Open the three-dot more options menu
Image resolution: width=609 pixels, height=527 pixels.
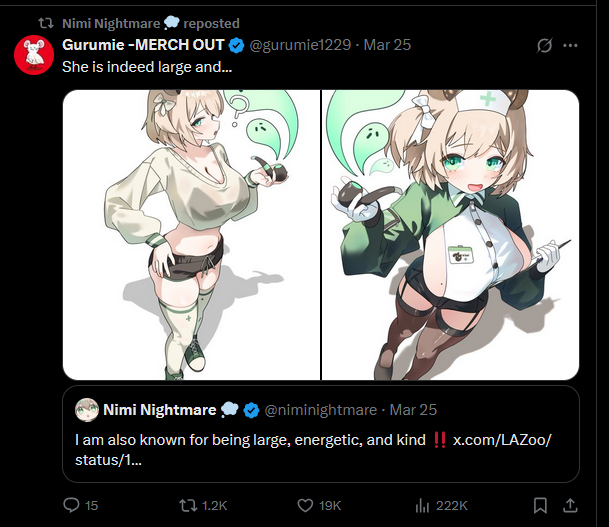570,45
